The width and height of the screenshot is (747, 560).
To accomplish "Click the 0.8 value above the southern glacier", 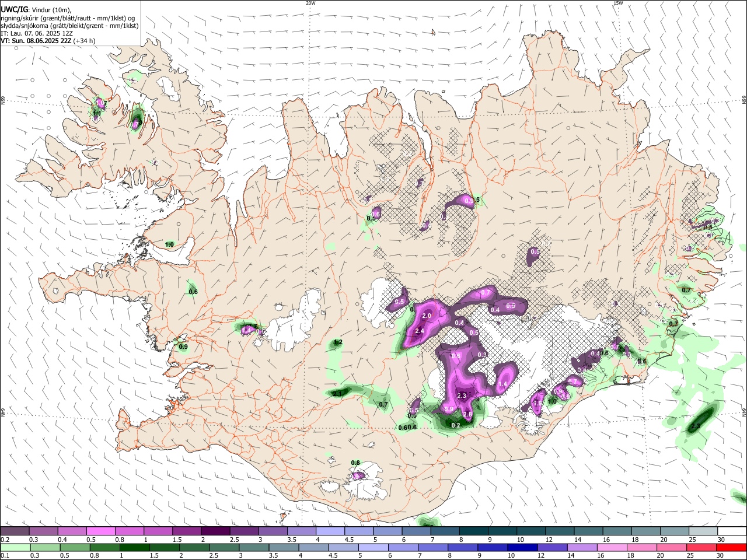I will 355,463.
